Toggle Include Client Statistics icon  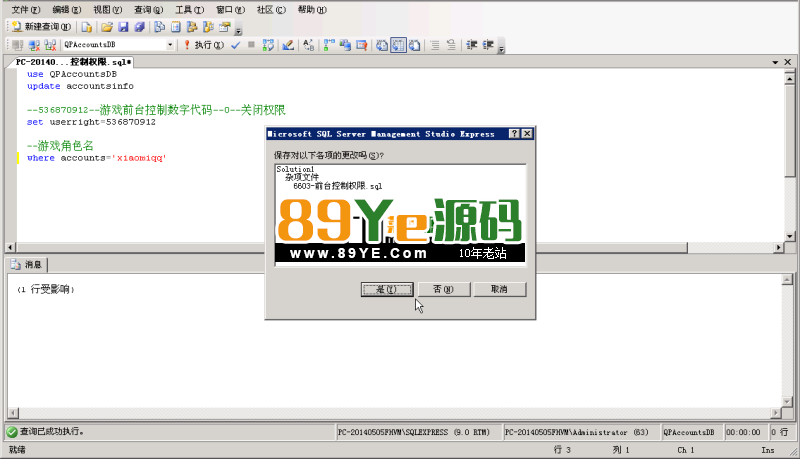(x=345, y=45)
